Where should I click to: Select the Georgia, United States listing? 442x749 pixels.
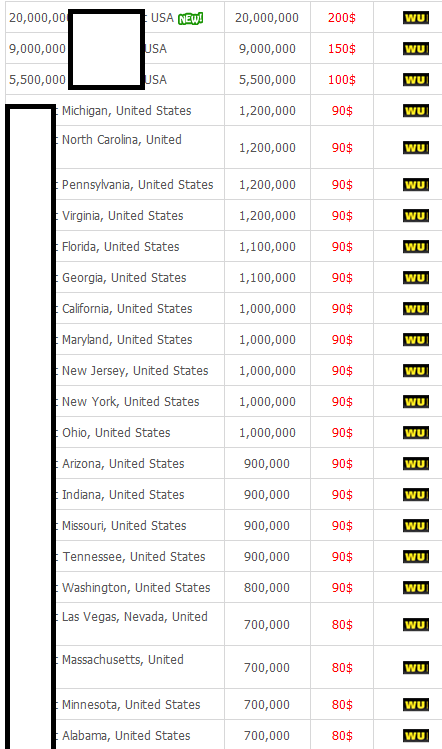pos(124,278)
